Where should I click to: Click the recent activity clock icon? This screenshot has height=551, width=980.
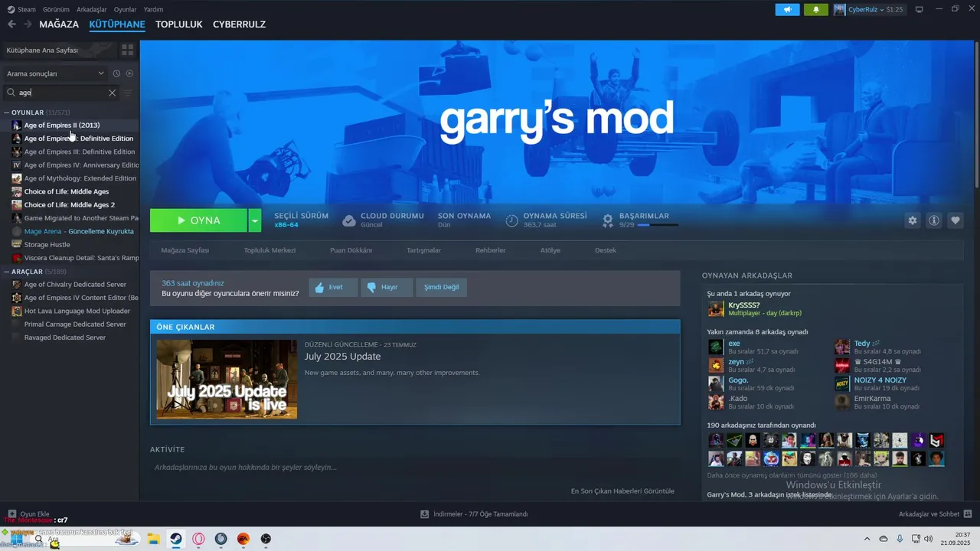pos(116,73)
